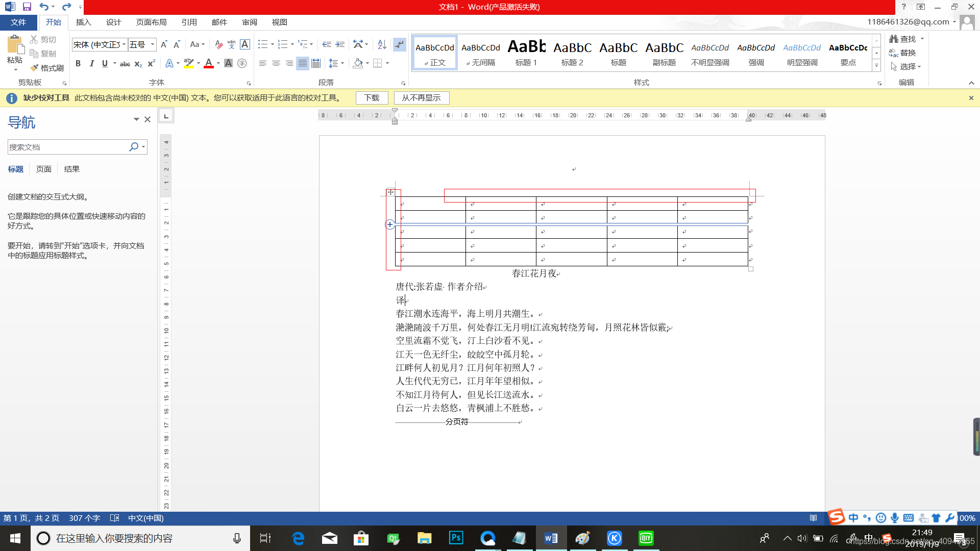This screenshot has width=980, height=551.
Task: Open Photoshop from the taskbar
Action: (x=456, y=538)
